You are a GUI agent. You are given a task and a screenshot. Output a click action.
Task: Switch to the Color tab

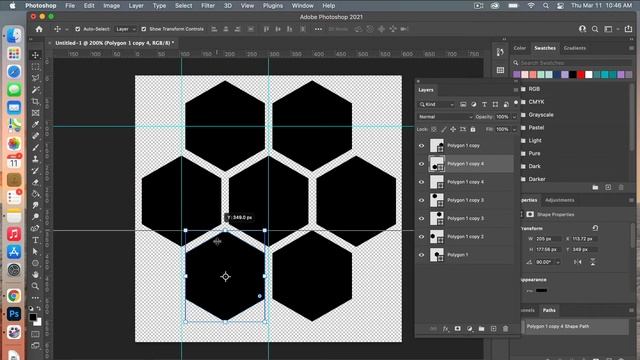pos(520,48)
